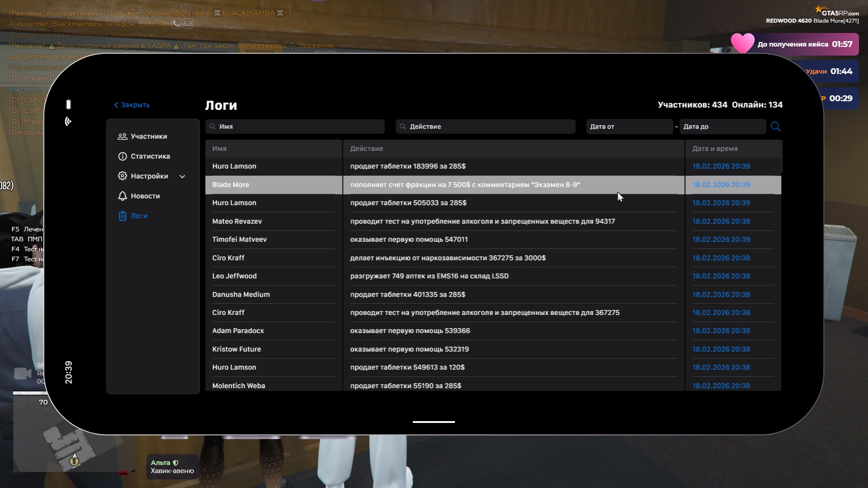Screen dimensions: 868x488
Task: Click the phone home bar indicator
Action: tap(434, 422)
